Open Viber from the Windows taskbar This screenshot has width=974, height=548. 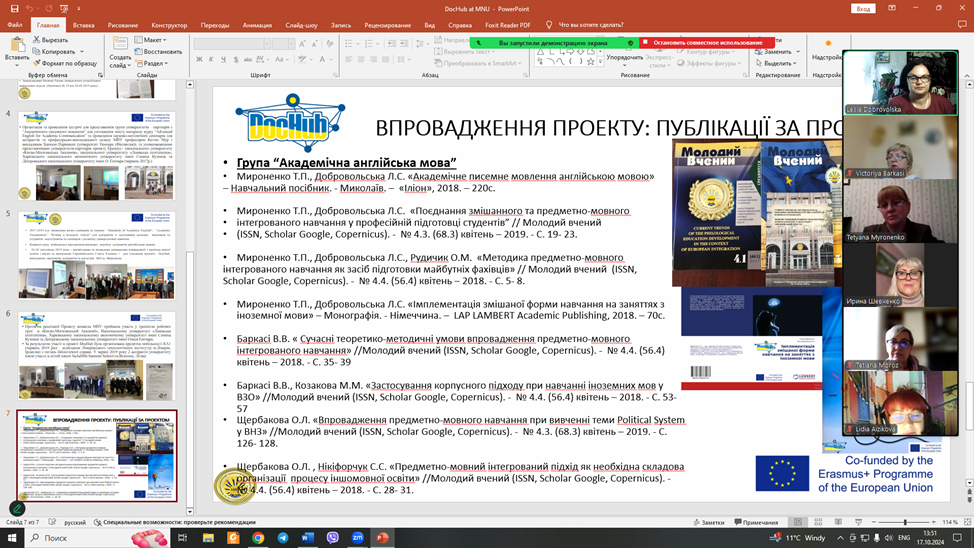(x=332, y=538)
